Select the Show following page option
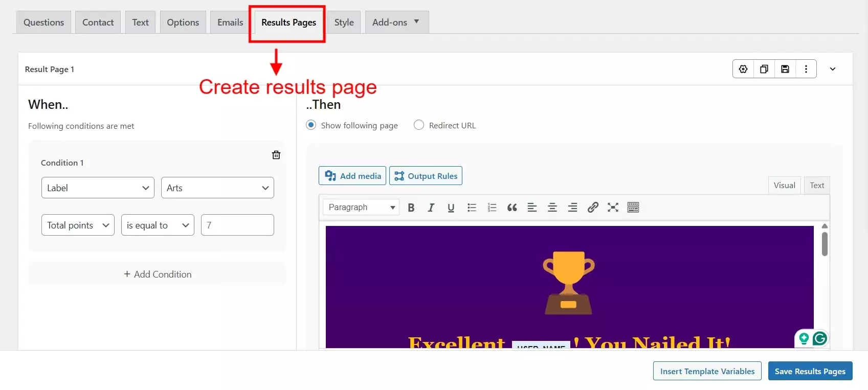The image size is (868, 390). (x=311, y=125)
